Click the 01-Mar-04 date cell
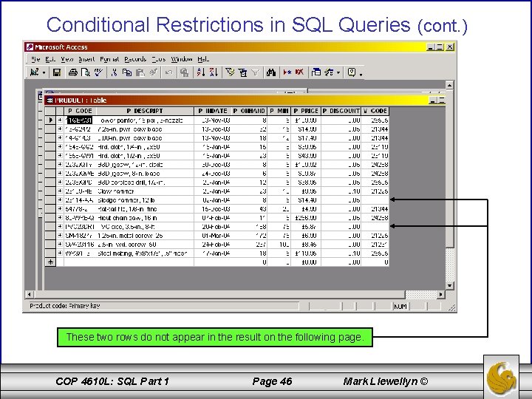 [x=213, y=236]
